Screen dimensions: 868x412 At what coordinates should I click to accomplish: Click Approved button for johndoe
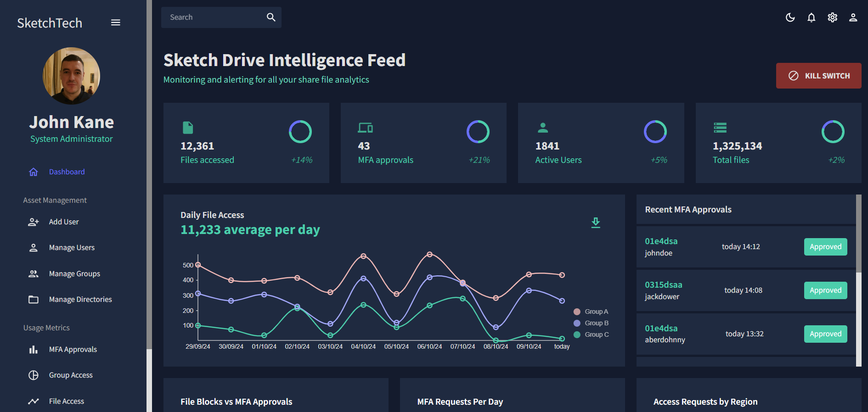[x=826, y=247]
